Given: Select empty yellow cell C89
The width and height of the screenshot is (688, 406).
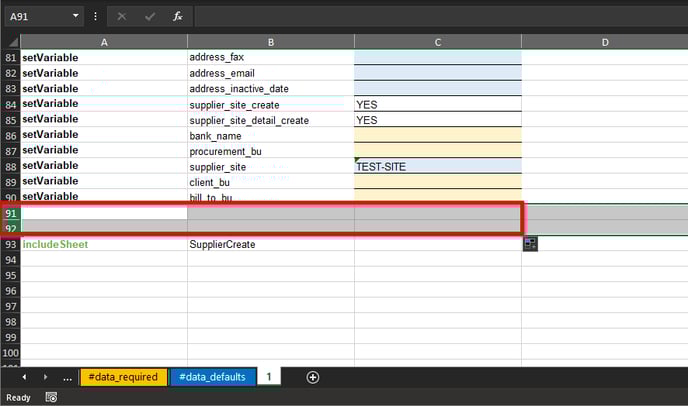Looking at the screenshot, I should [438, 181].
